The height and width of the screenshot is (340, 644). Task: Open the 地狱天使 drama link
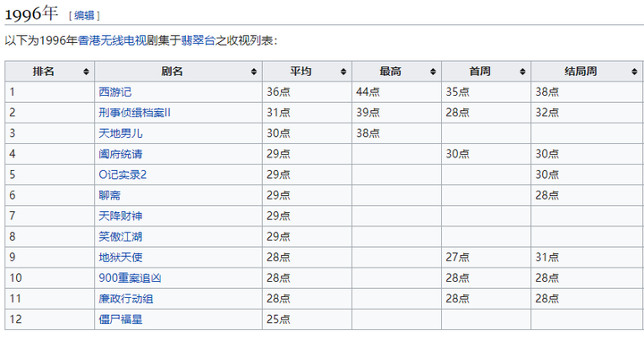[121, 258]
